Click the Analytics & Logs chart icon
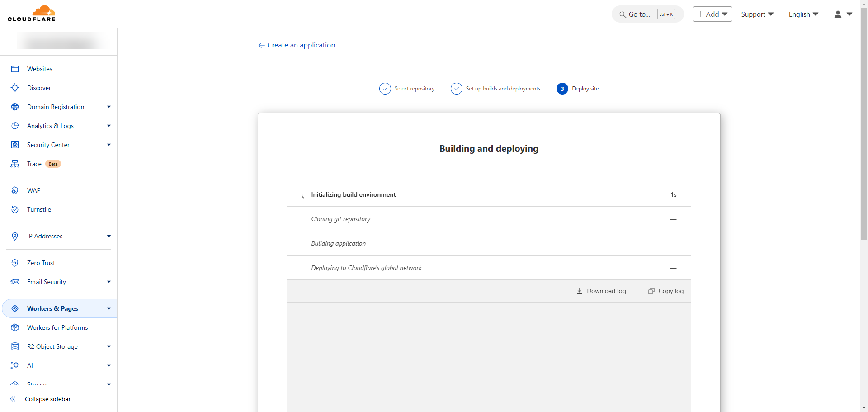 (15, 126)
